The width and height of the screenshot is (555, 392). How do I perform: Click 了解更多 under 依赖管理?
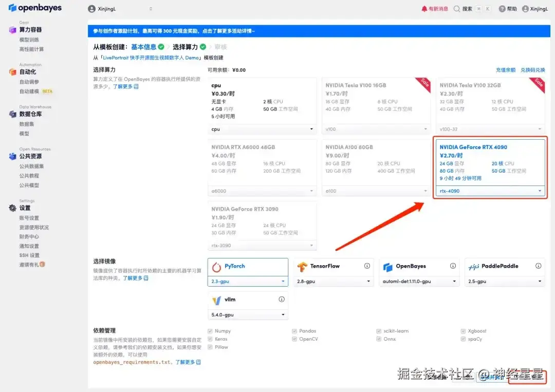188,362
